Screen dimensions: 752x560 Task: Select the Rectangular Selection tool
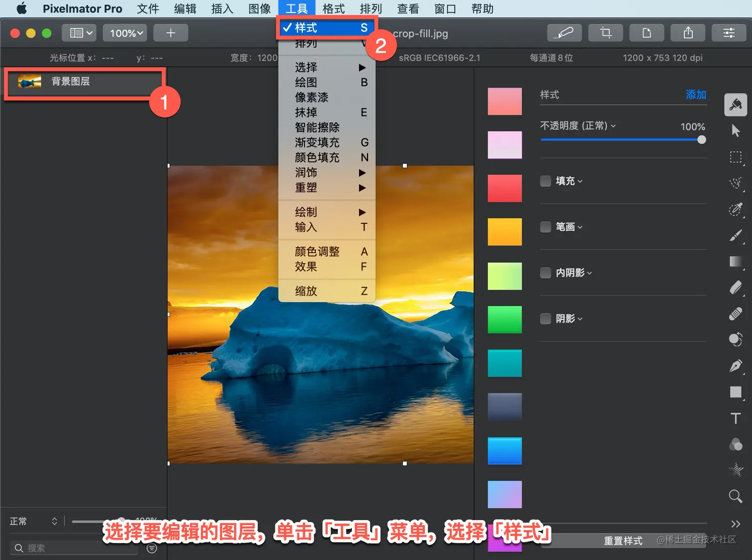pos(736,158)
